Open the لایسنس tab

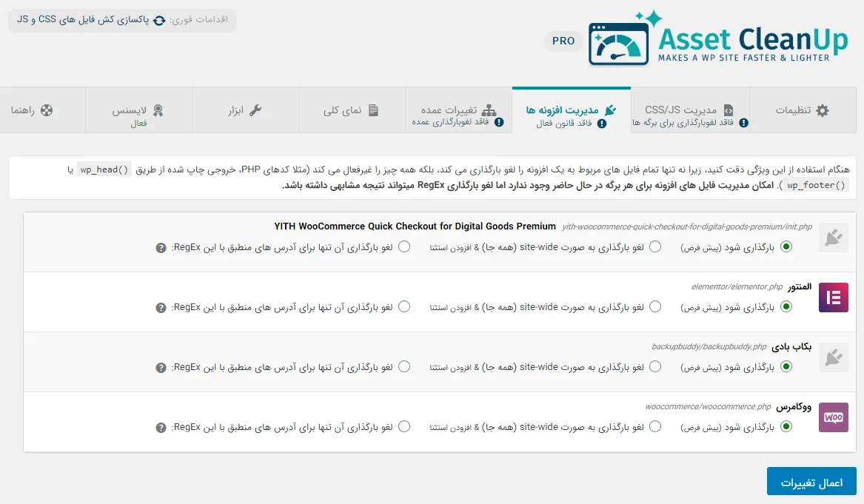point(138,110)
